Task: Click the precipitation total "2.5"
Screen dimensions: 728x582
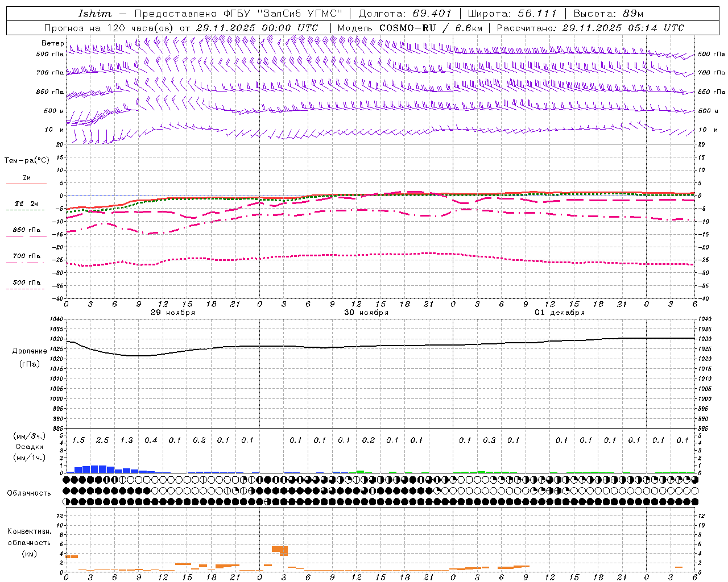Action: pos(102,440)
